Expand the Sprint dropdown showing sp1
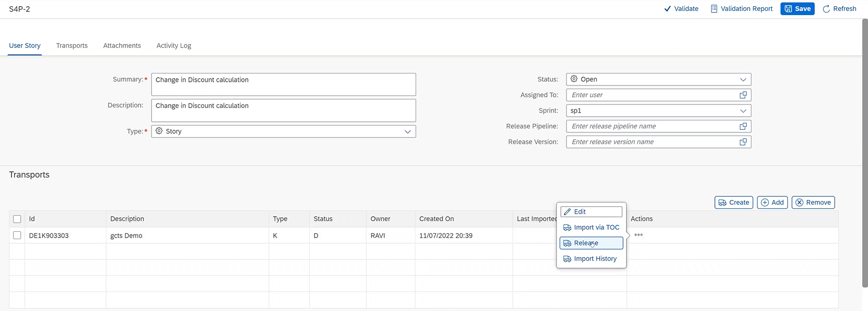This screenshot has height=311, width=868. click(x=743, y=111)
